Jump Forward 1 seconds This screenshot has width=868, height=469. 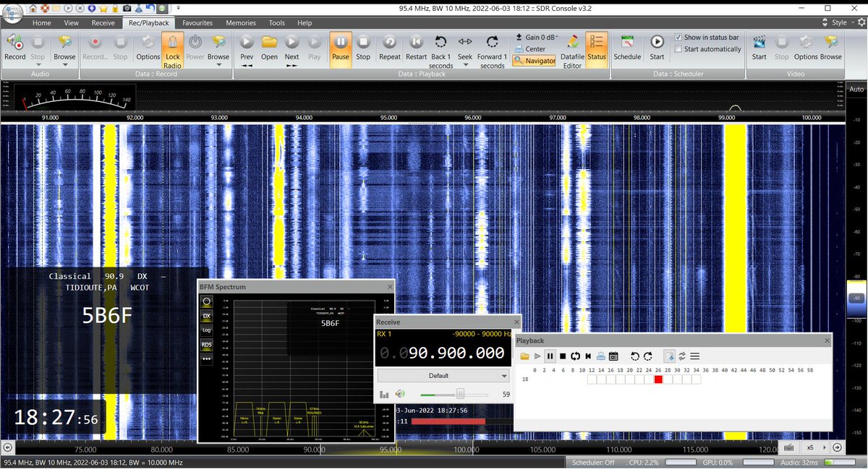[x=492, y=51]
